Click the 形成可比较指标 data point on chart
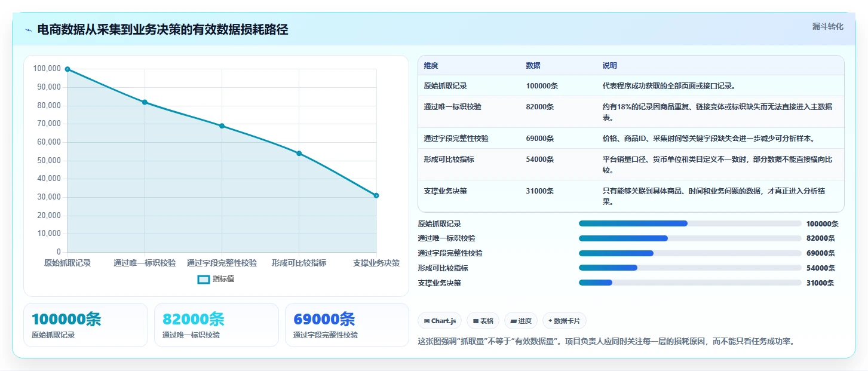 [299, 154]
